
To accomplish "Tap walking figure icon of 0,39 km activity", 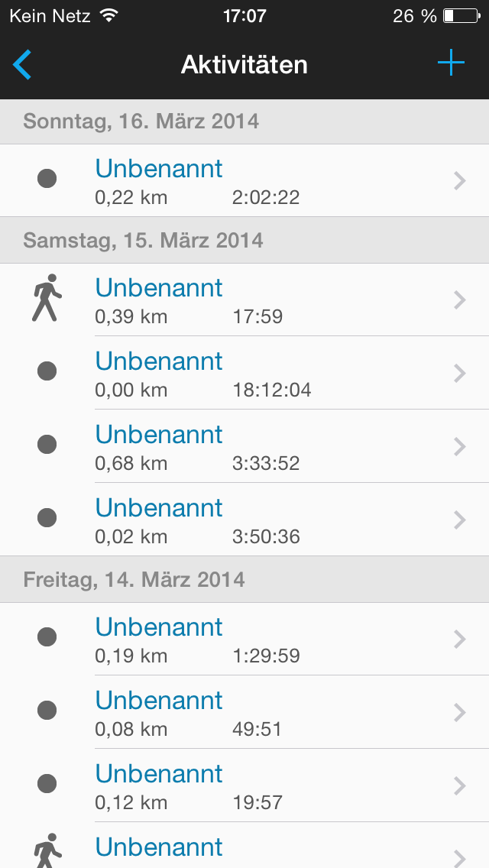I will [x=47, y=298].
